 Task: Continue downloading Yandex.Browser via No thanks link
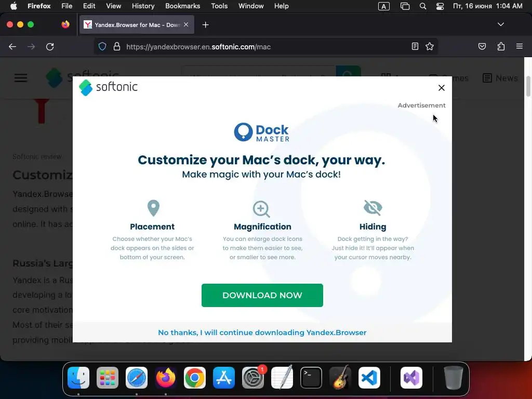click(262, 332)
